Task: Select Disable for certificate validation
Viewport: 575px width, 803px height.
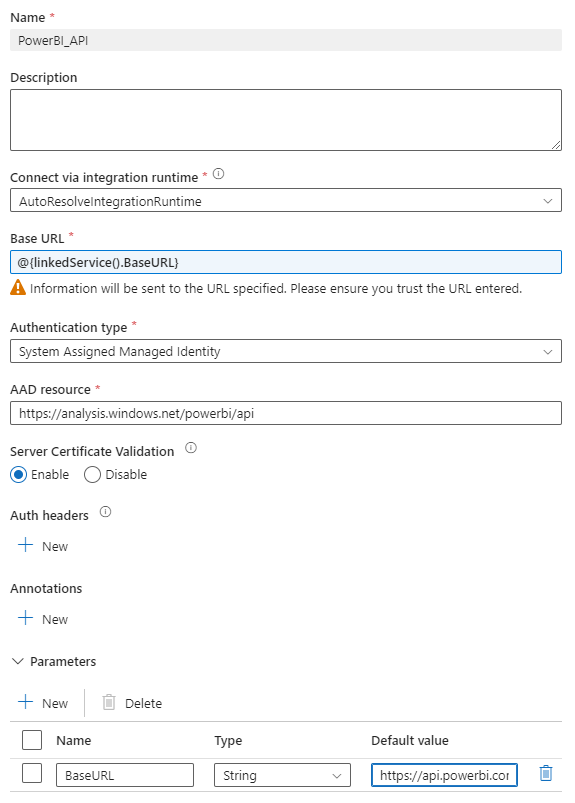Action: [92, 475]
